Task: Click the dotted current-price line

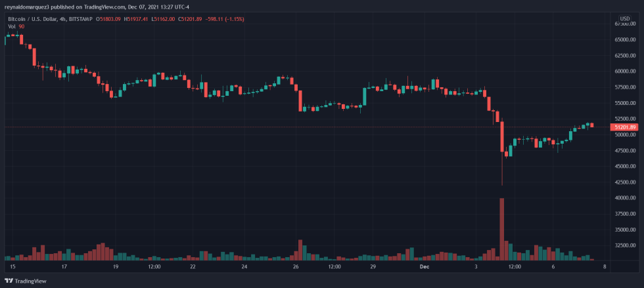Action: pyautogui.click(x=306, y=127)
